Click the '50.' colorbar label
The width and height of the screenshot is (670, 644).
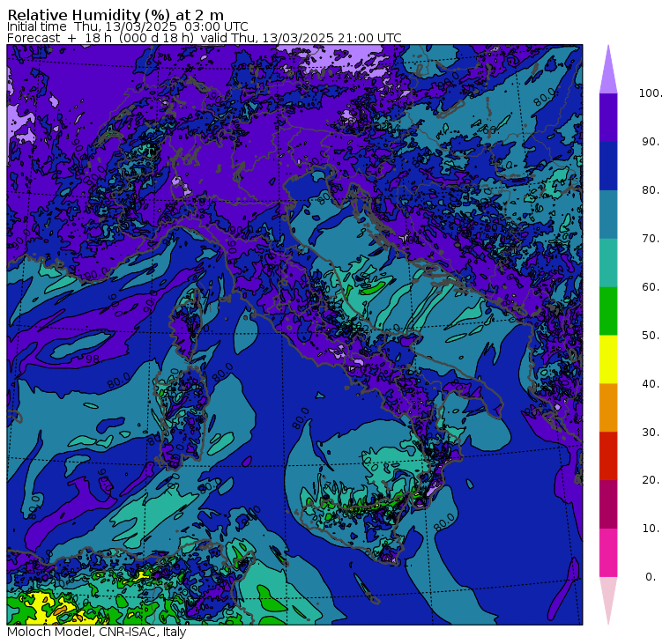pos(651,336)
